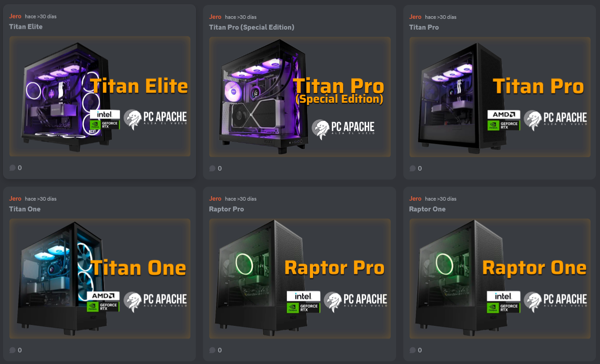Click the comment icon on the Raptor One card

(412, 350)
